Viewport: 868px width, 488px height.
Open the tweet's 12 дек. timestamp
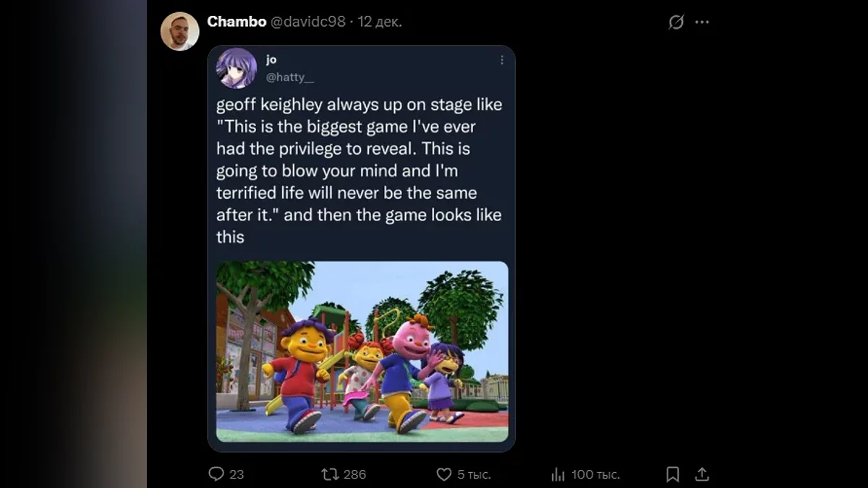[x=380, y=22]
